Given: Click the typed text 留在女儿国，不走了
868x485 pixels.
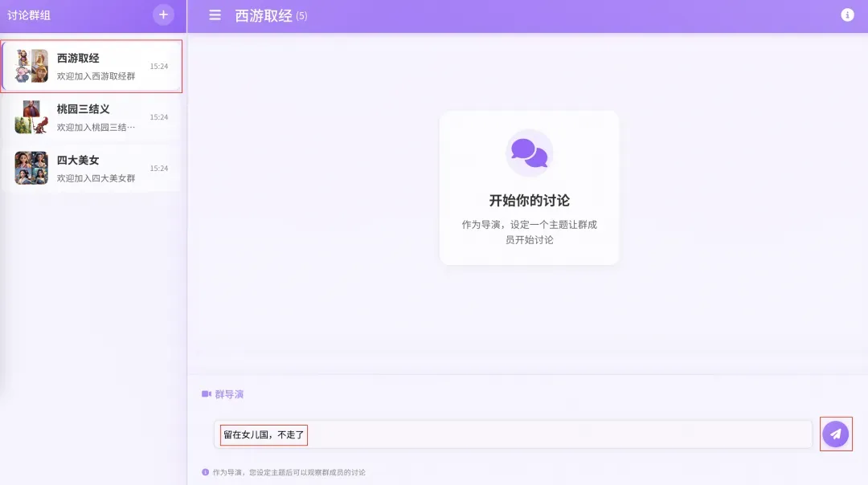Looking at the screenshot, I should (x=264, y=434).
